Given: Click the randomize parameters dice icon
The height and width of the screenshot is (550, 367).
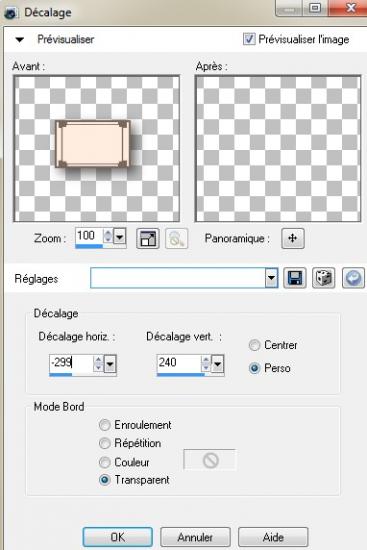Looking at the screenshot, I should pos(323,279).
